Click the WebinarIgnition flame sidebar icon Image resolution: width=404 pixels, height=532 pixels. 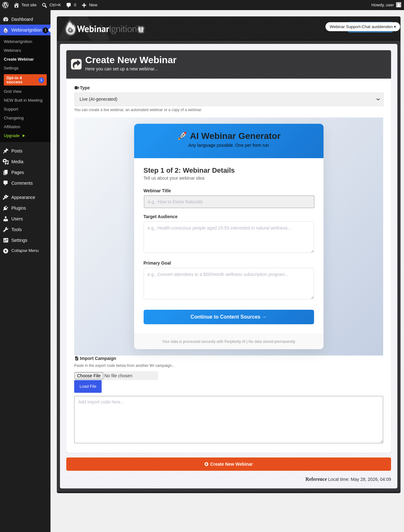(6, 30)
